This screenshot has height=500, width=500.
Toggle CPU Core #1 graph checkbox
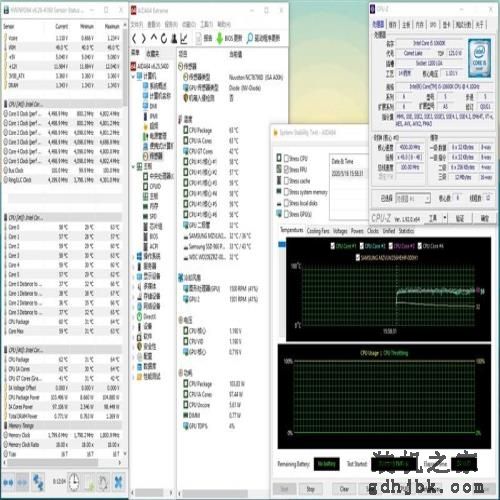click(332, 246)
